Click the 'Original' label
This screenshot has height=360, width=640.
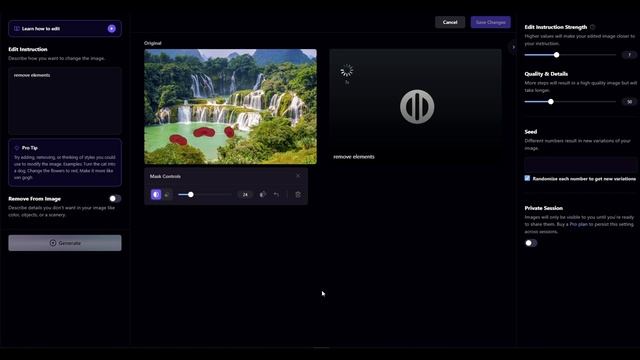(x=153, y=43)
